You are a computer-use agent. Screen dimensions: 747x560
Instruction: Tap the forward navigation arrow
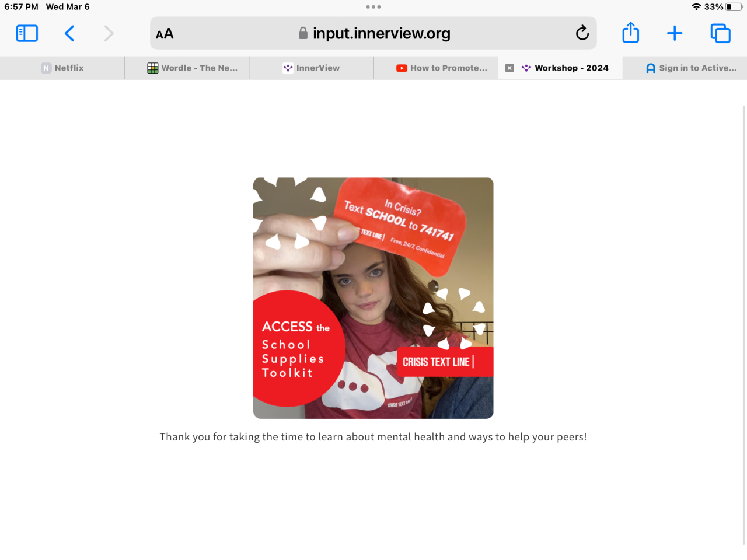point(109,33)
